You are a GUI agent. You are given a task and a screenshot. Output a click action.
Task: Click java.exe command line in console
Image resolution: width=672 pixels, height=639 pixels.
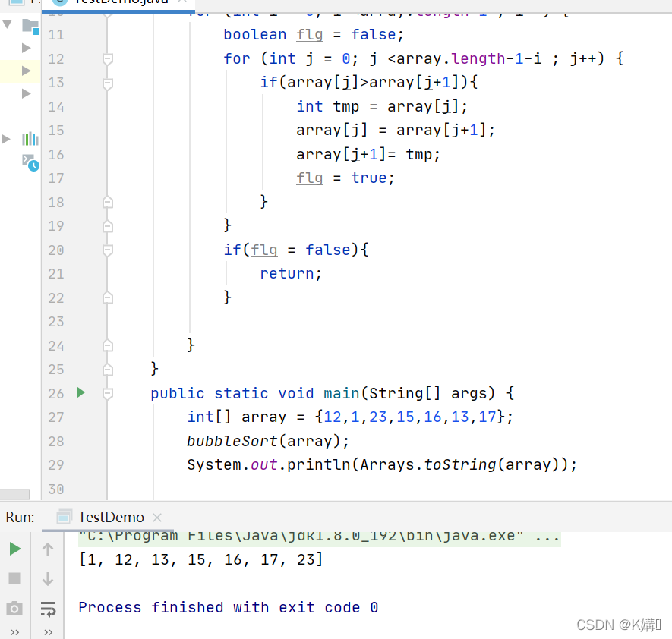pyautogui.click(x=319, y=537)
